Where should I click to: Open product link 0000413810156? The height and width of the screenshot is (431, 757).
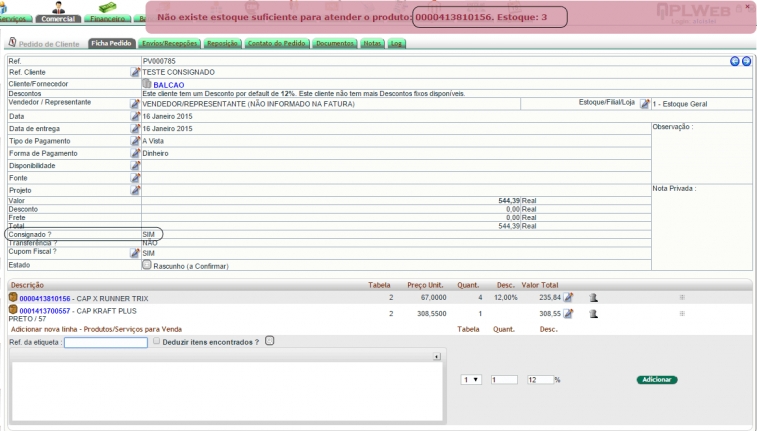pos(45,299)
